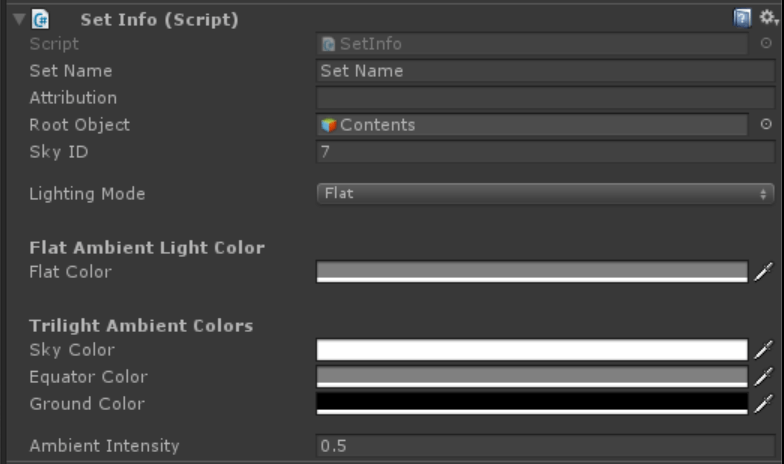Click the Set Name text field
The height and width of the screenshot is (464, 784).
pos(546,70)
